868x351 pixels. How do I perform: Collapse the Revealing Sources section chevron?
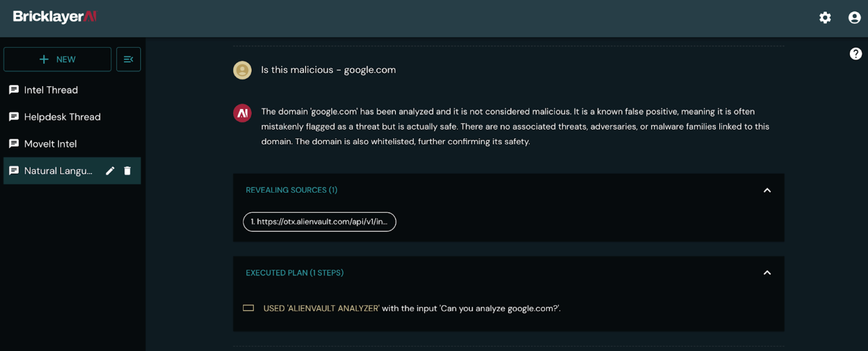(x=767, y=190)
